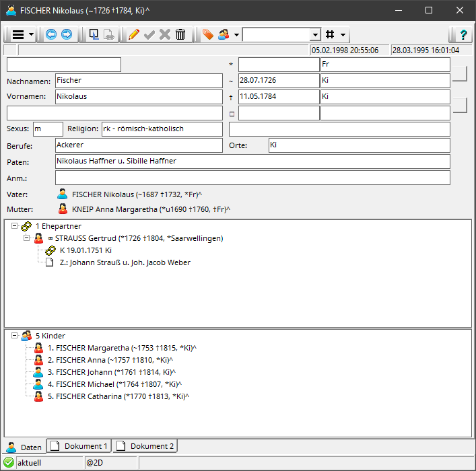Image resolution: width=476 pixels, height=471 pixels.
Task: Switch to the Dokument 2 tab
Action: [x=145, y=446]
